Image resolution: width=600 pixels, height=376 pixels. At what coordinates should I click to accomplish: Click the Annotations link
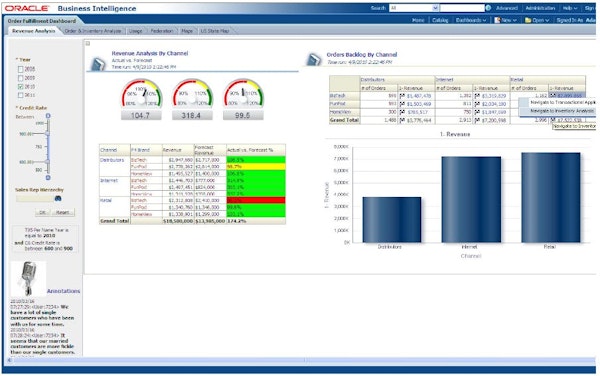(x=64, y=291)
